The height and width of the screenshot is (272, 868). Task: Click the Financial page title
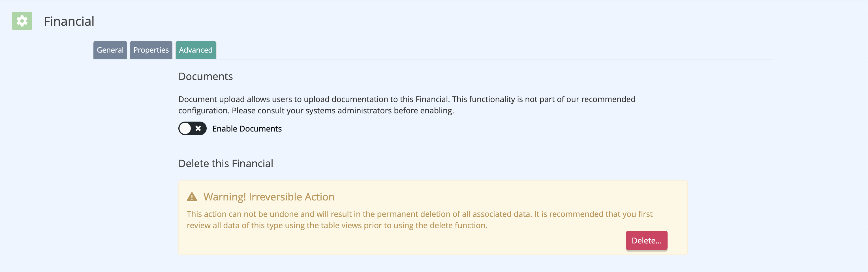(x=69, y=21)
